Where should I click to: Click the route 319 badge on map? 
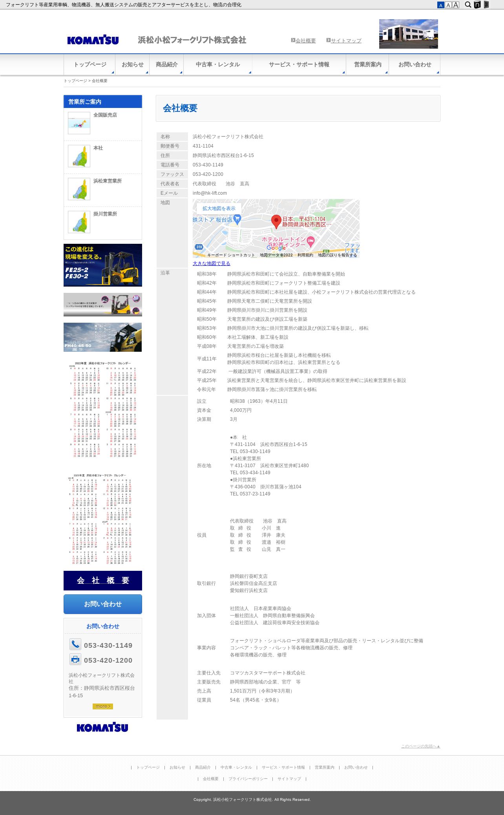pos(199,247)
